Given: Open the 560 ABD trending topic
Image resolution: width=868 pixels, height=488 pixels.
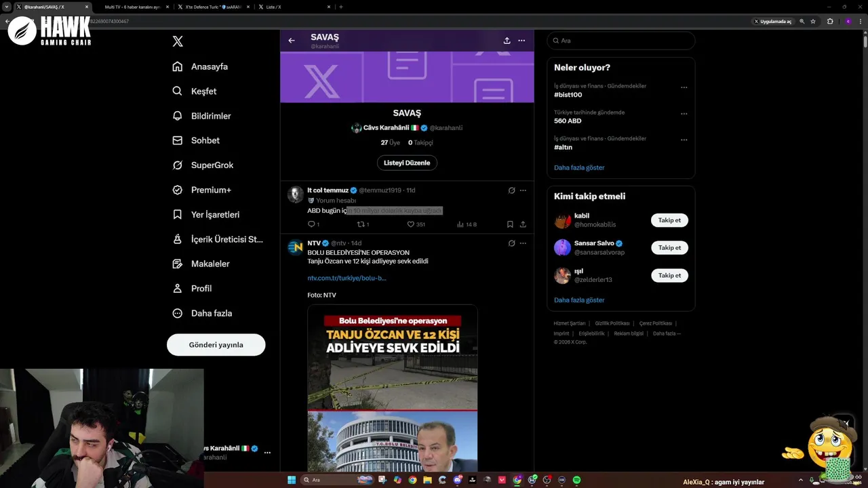Looking at the screenshot, I should coord(568,121).
